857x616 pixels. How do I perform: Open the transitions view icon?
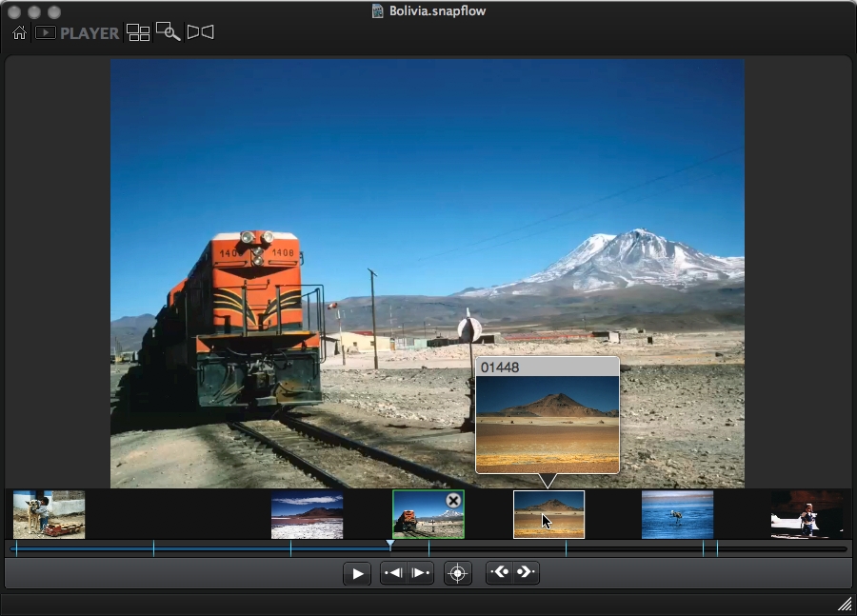tap(201, 32)
